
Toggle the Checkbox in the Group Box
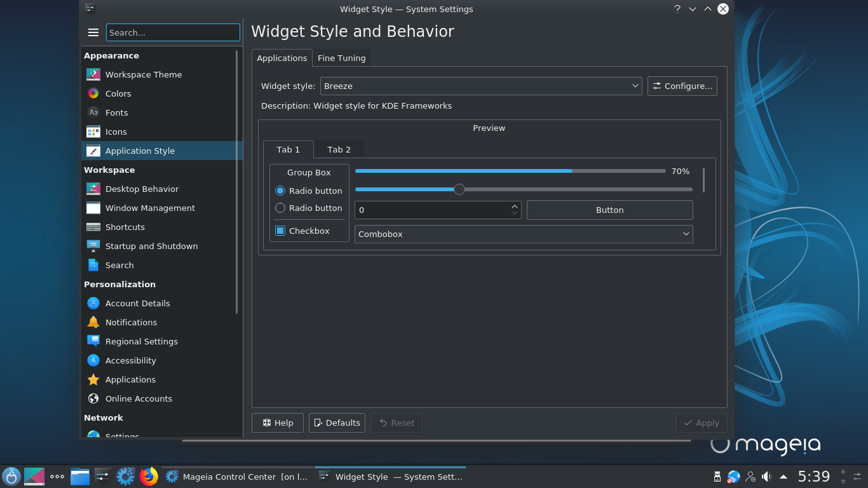(x=280, y=231)
